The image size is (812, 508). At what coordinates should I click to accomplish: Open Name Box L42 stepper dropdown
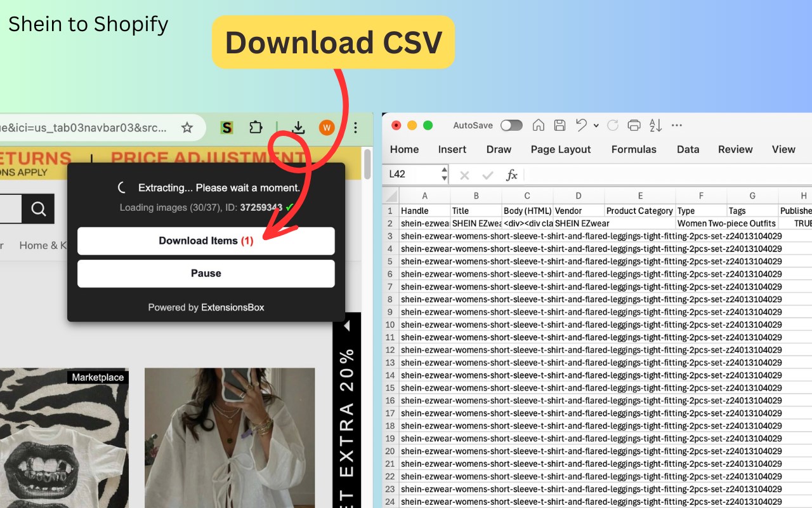[443, 175]
